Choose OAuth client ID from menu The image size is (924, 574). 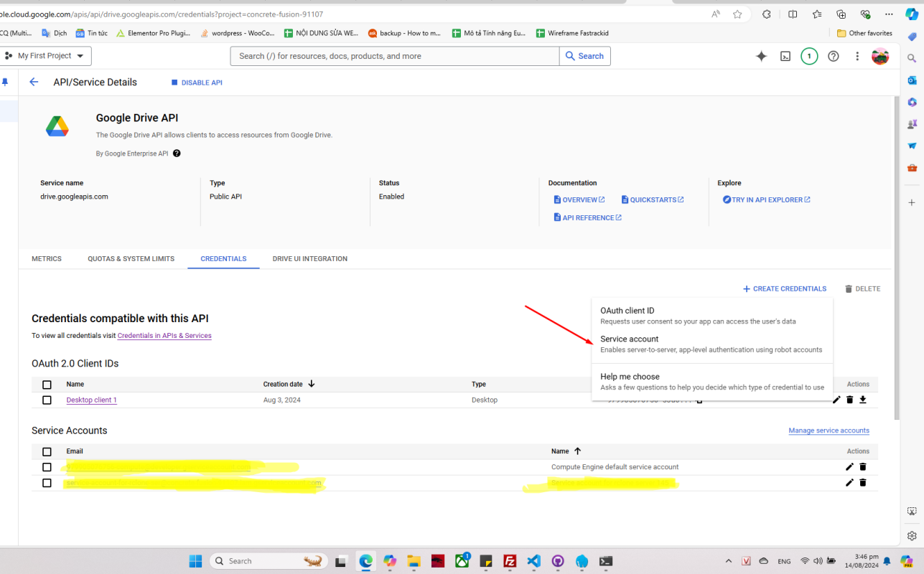click(x=711, y=316)
